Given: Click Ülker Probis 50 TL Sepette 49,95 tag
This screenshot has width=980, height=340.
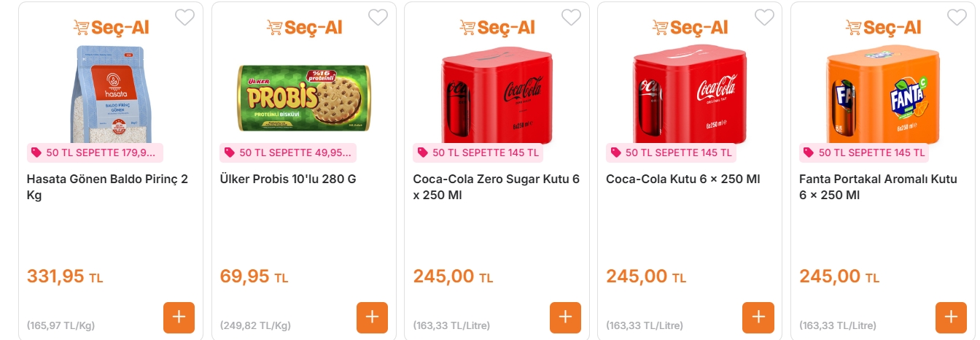Looking at the screenshot, I should pos(288,152).
